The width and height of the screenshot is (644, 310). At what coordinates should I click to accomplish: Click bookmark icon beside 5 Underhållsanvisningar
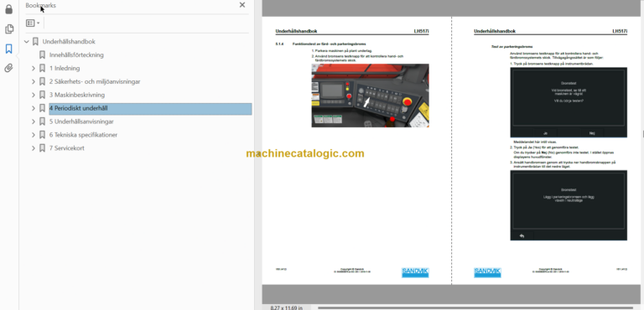click(x=42, y=121)
